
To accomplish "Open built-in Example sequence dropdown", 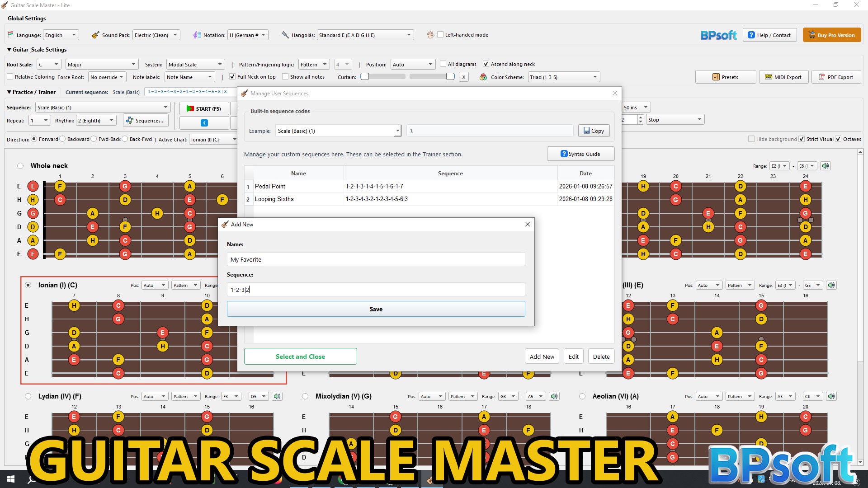I will (338, 131).
